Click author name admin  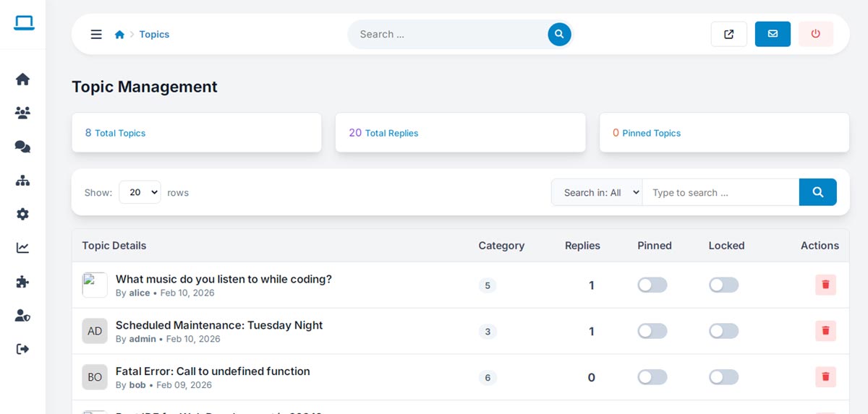[142, 339]
